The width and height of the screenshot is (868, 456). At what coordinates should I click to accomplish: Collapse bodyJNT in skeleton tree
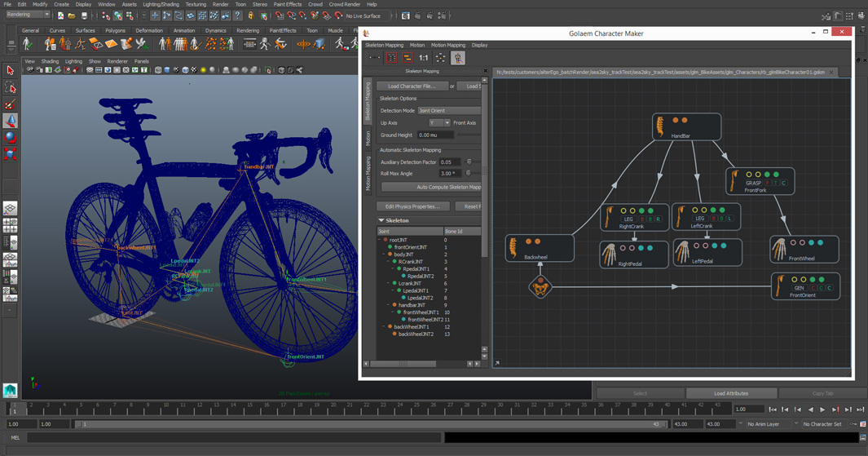[384, 255]
